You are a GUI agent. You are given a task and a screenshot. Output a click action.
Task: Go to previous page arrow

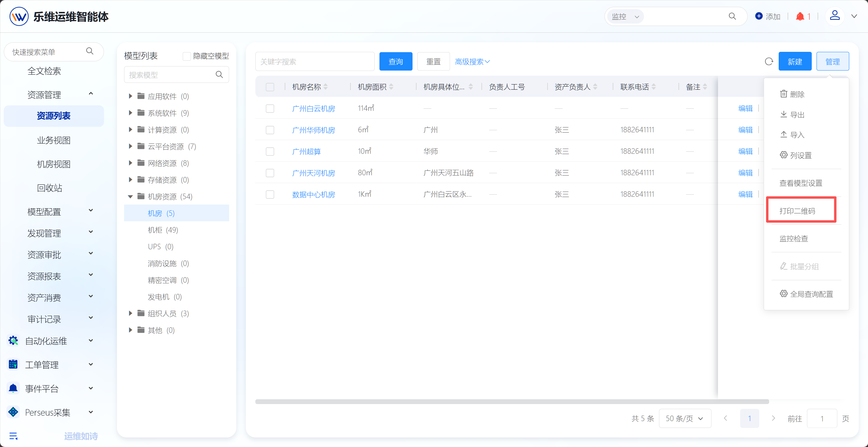(725, 418)
